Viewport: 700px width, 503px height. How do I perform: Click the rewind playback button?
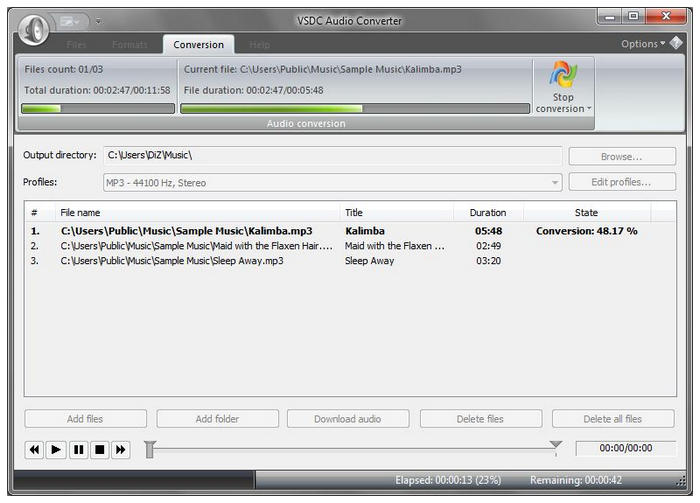coord(34,449)
